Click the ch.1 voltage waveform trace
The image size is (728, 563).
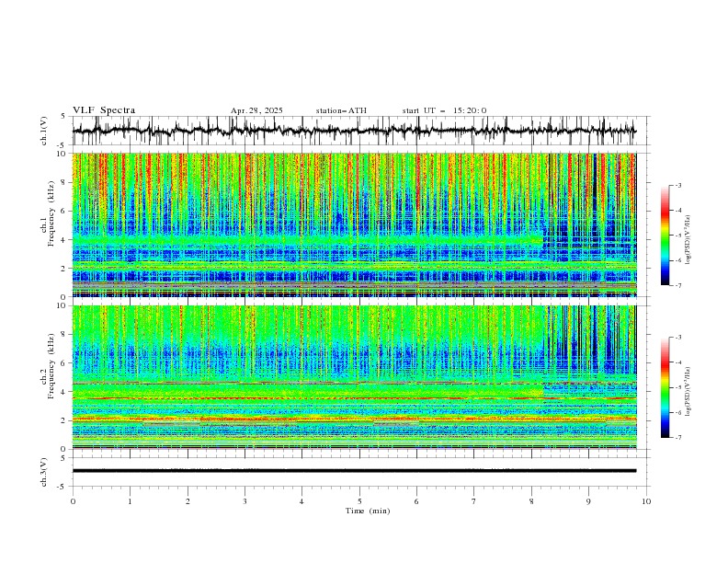[354, 131]
